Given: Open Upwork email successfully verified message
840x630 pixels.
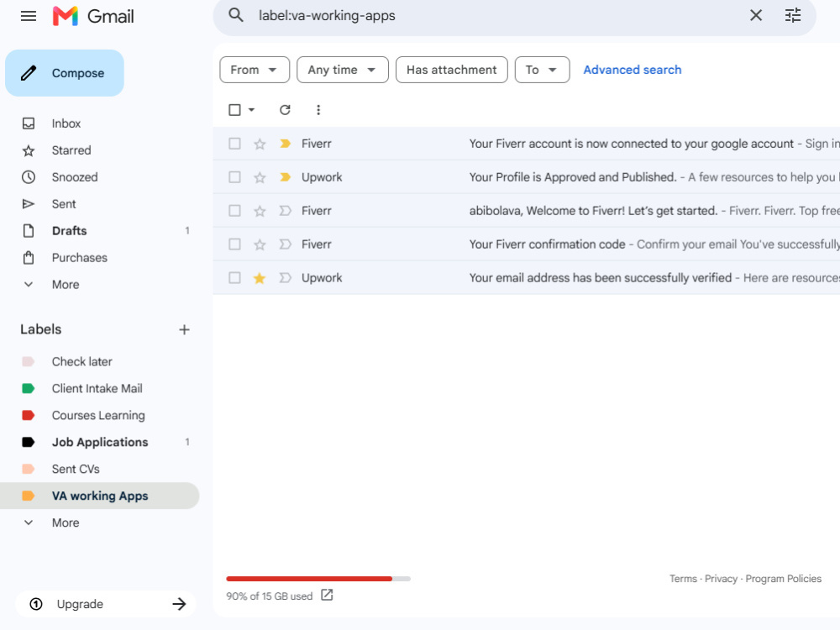Looking at the screenshot, I should pos(526,277).
